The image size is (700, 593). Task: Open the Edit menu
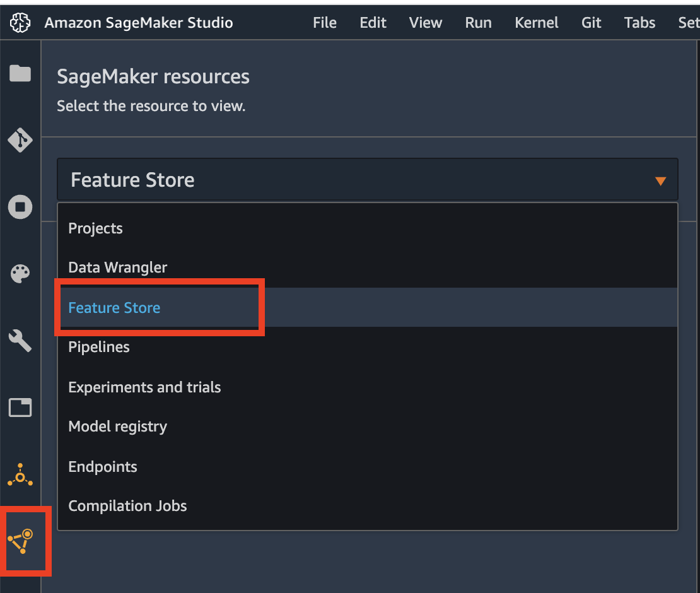pyautogui.click(x=373, y=23)
